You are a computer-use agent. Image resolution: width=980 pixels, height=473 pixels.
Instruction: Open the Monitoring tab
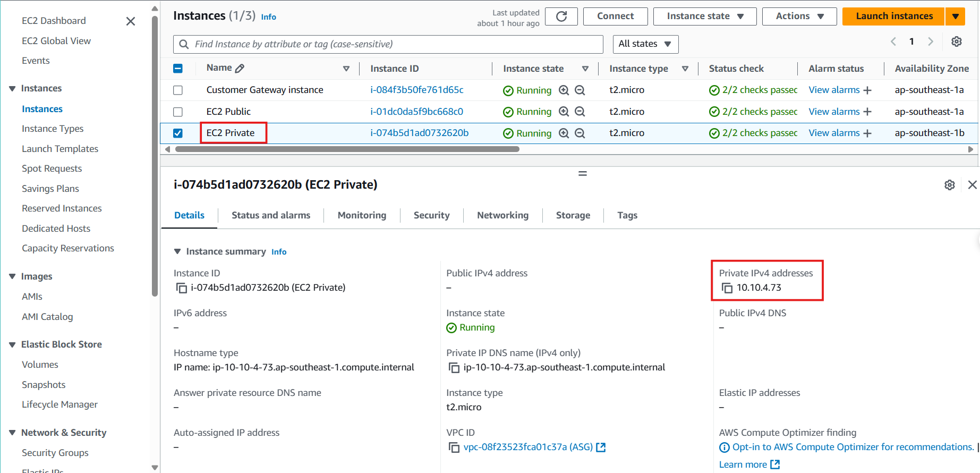[x=362, y=215]
